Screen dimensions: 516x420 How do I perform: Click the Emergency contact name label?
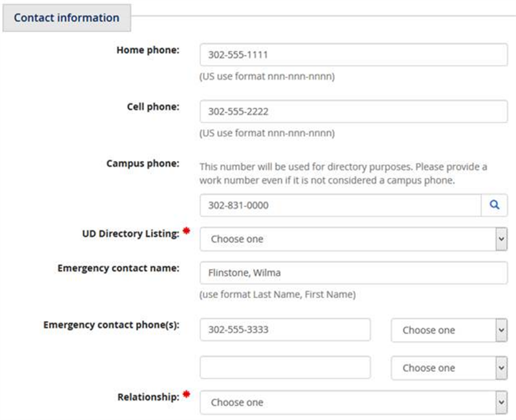(x=118, y=268)
